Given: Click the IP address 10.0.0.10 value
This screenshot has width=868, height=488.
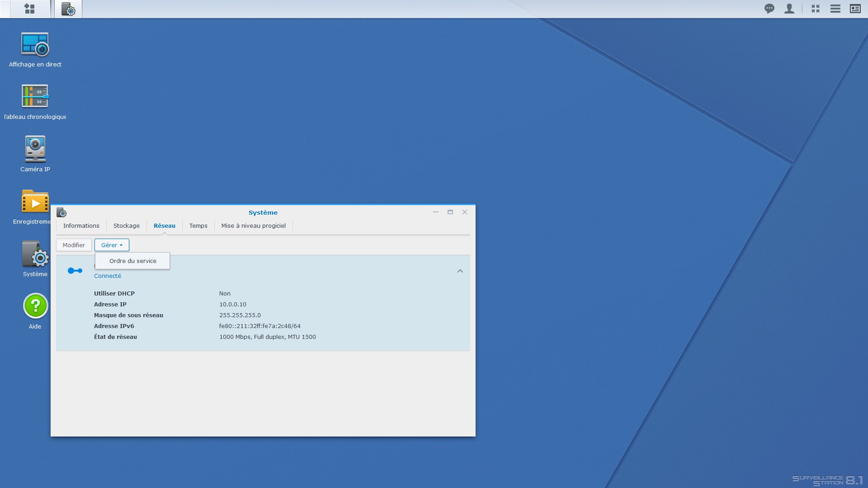Looking at the screenshot, I should [x=233, y=304].
